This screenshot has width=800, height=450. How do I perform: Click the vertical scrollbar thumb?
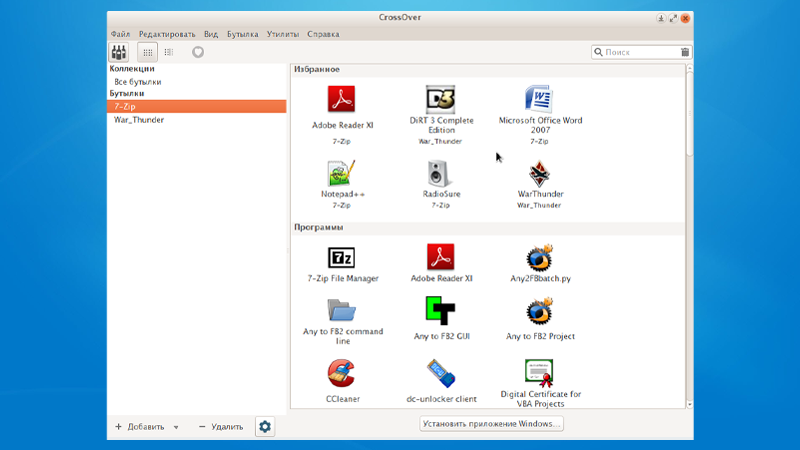coord(689,114)
